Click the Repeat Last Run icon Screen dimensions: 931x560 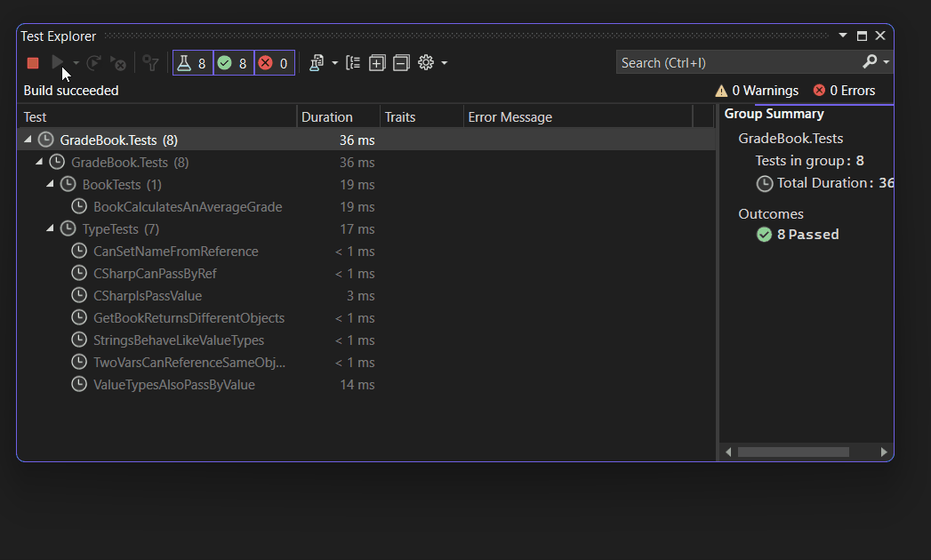94,63
